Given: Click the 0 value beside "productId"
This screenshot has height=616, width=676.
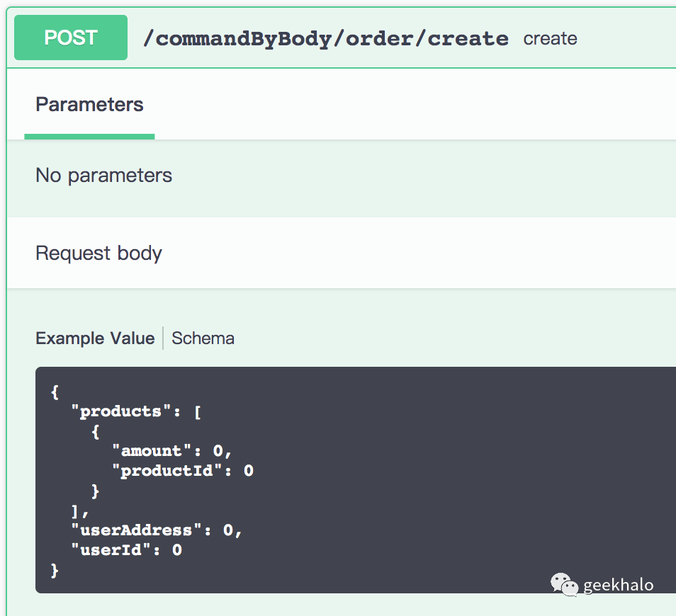Looking at the screenshot, I should [248, 471].
